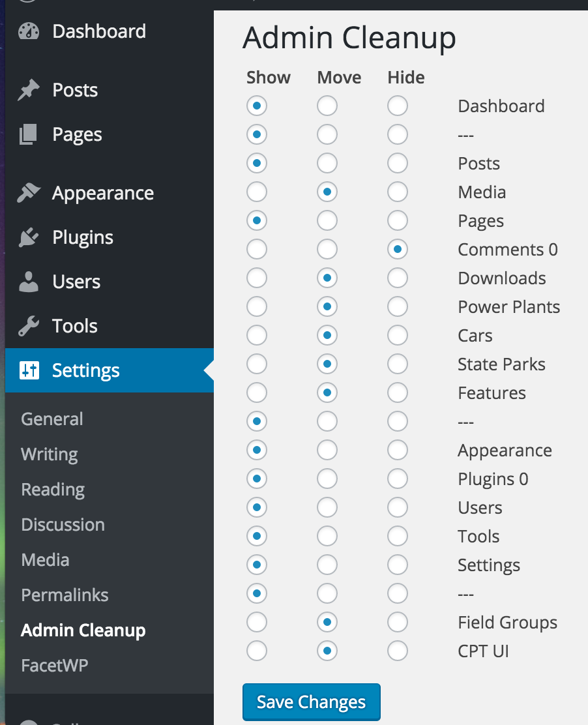This screenshot has height=725, width=588.
Task: Click the Settings sliders icon
Action: (29, 371)
